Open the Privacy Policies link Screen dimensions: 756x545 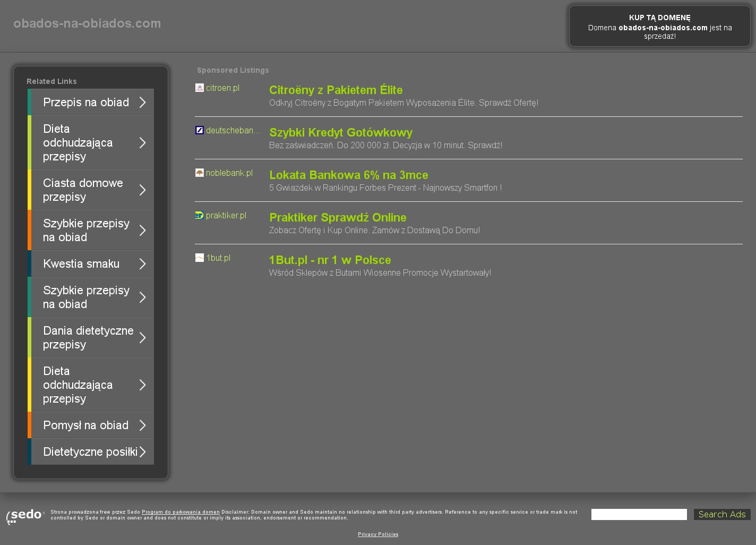coord(378,534)
